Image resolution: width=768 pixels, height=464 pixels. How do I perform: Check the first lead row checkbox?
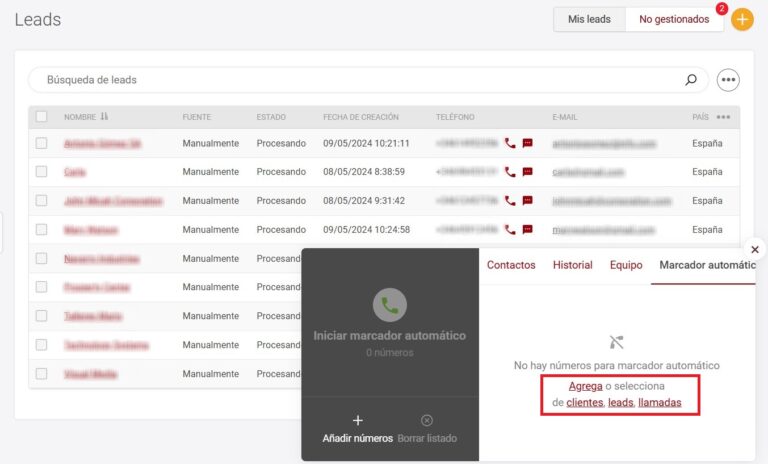click(41, 143)
